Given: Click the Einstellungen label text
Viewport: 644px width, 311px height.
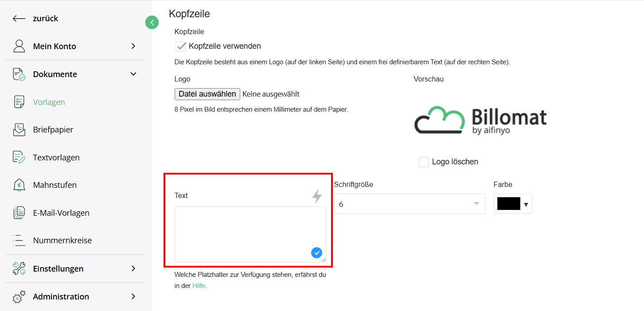Looking at the screenshot, I should pos(58,268).
